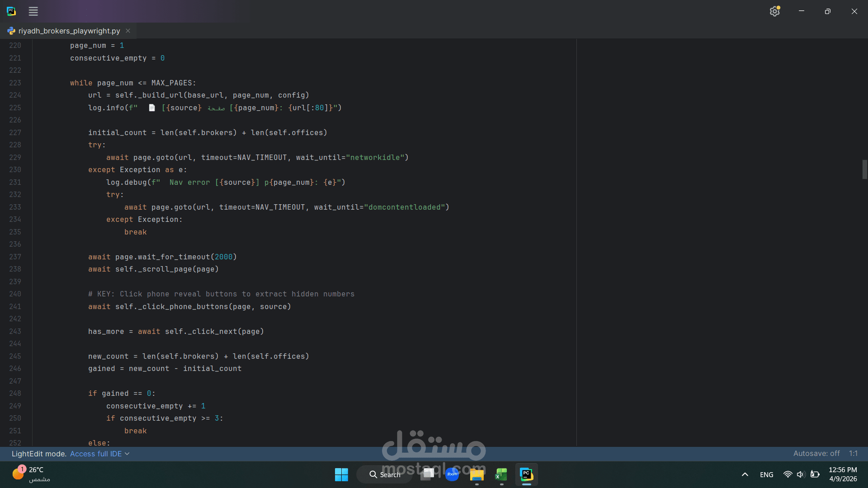Open the main hamburger menu

click(x=33, y=11)
